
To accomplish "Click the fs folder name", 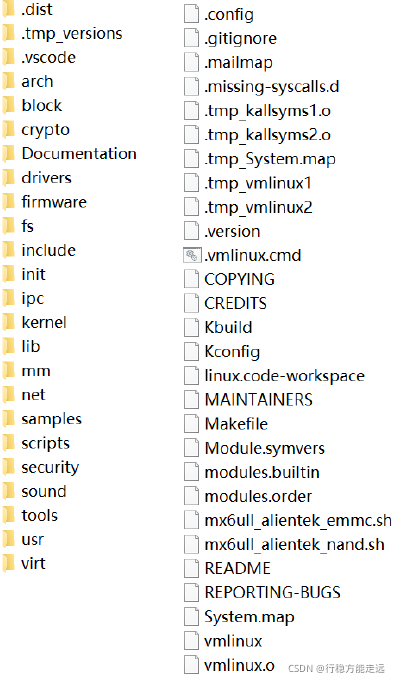I will pos(27,226).
